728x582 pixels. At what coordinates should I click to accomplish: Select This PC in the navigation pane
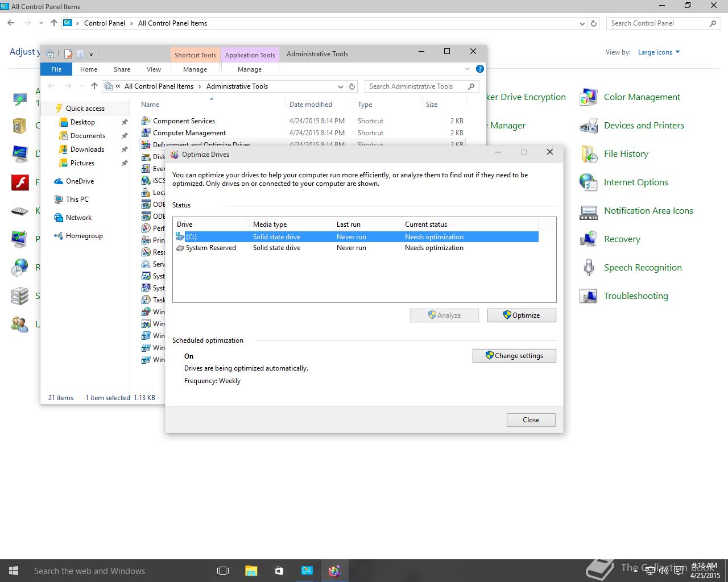pyautogui.click(x=77, y=199)
